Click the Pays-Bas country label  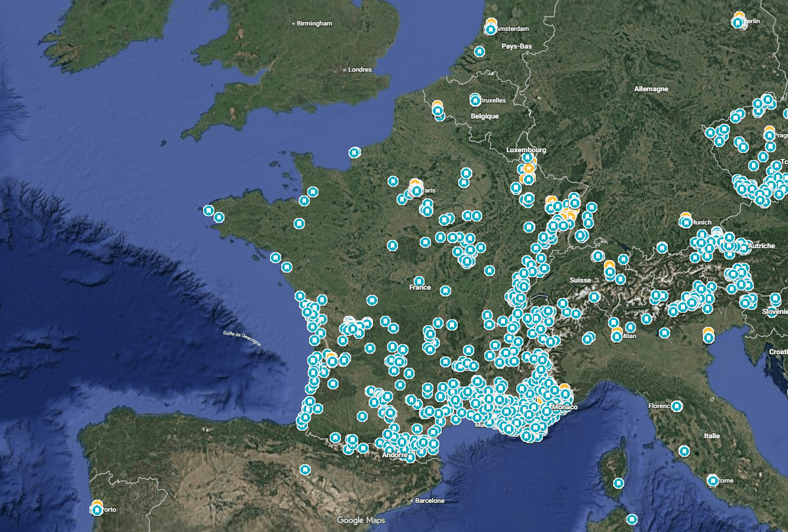(516, 46)
